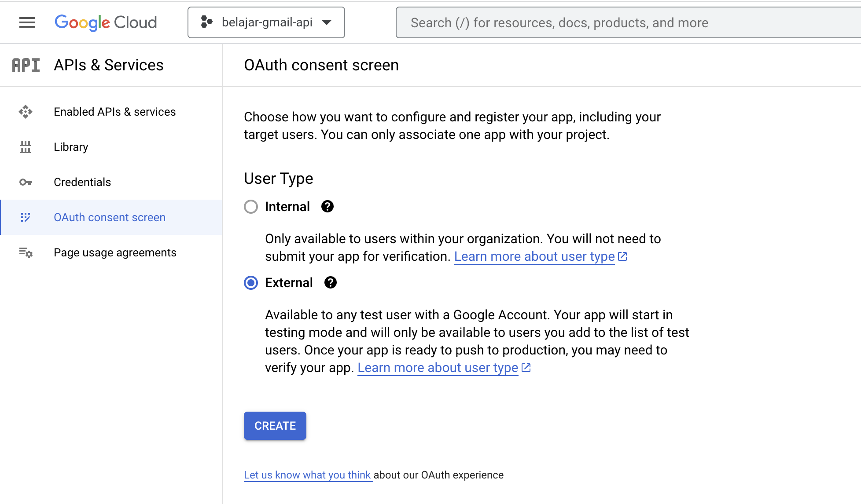Click the Credentials key icon
Image resolution: width=861 pixels, height=504 pixels.
click(x=26, y=182)
